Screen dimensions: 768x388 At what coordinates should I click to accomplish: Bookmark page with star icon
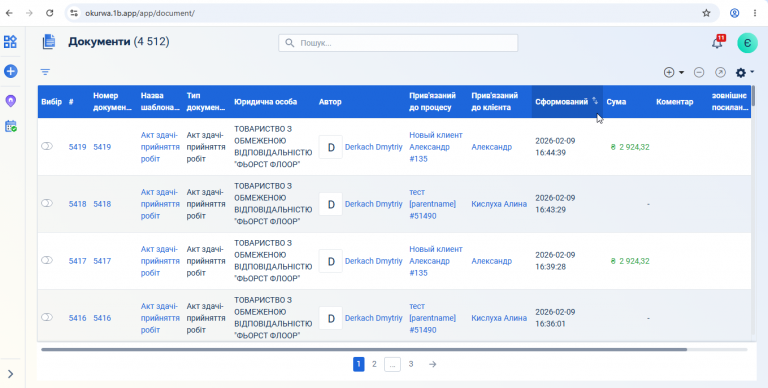point(706,13)
